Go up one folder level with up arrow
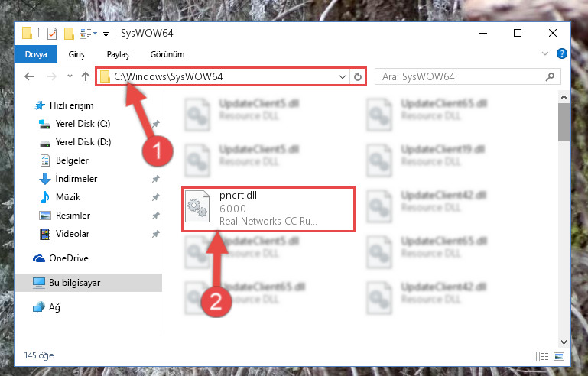The height and width of the screenshot is (376, 588). [86, 76]
